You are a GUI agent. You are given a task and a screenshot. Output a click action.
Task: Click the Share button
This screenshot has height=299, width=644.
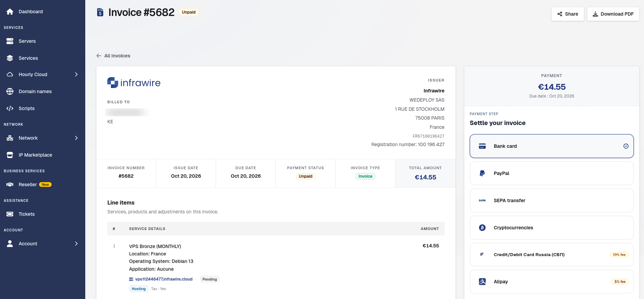(568, 14)
